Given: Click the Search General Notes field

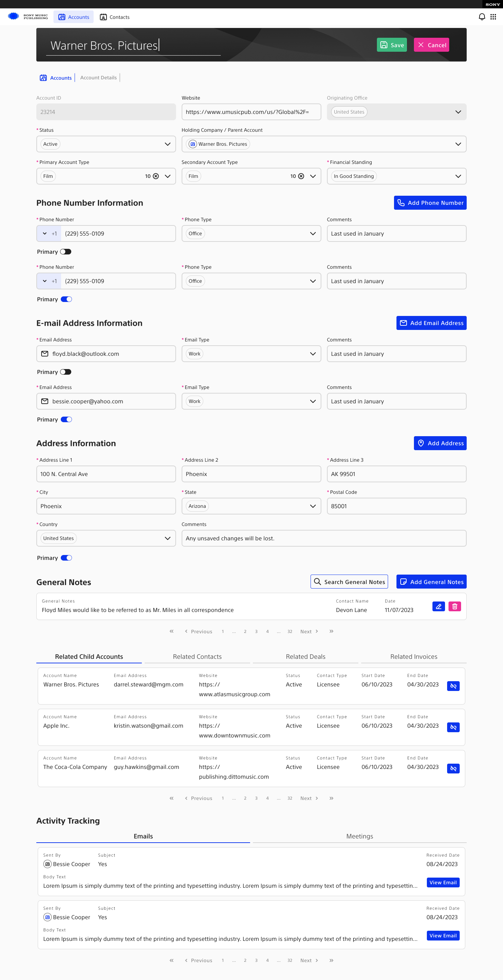Looking at the screenshot, I should point(349,582).
